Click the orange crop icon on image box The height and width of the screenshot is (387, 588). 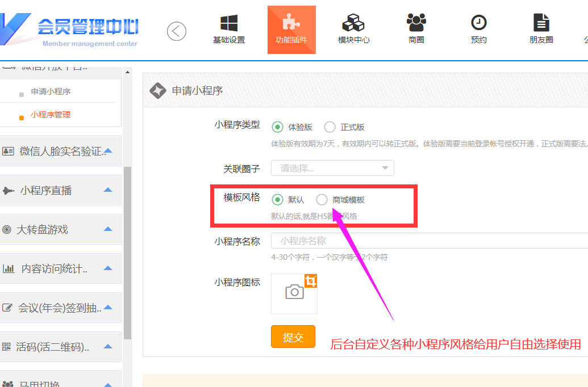coord(310,280)
